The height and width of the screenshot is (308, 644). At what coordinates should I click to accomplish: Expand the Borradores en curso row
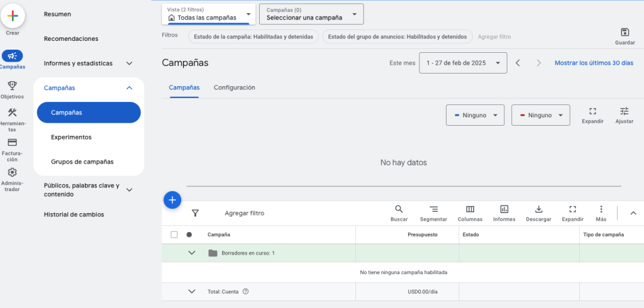[x=192, y=253]
